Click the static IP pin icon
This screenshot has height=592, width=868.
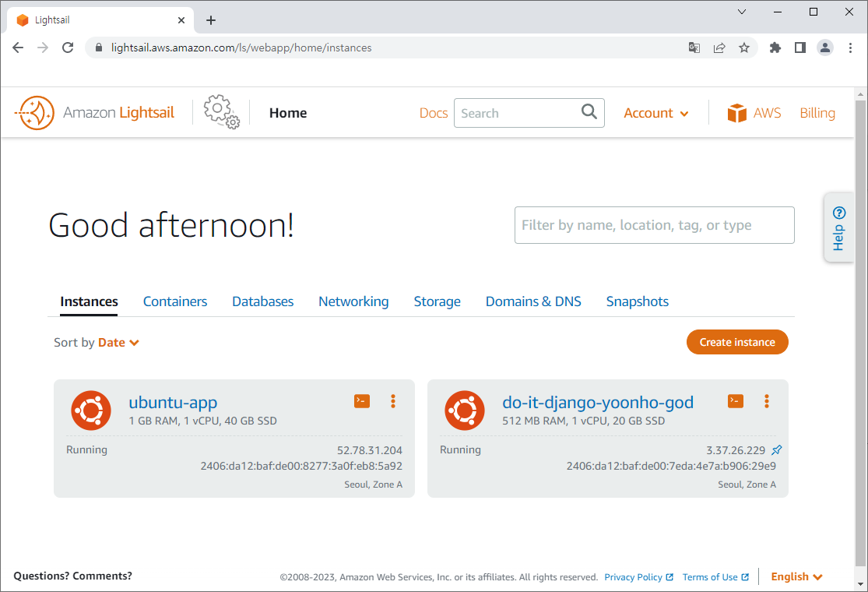(x=777, y=449)
